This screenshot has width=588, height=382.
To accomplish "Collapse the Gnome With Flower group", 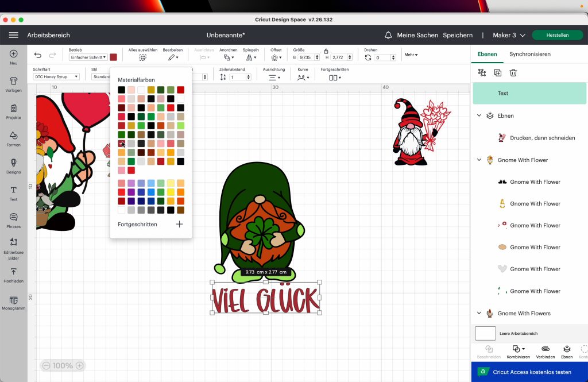I will 479,160.
